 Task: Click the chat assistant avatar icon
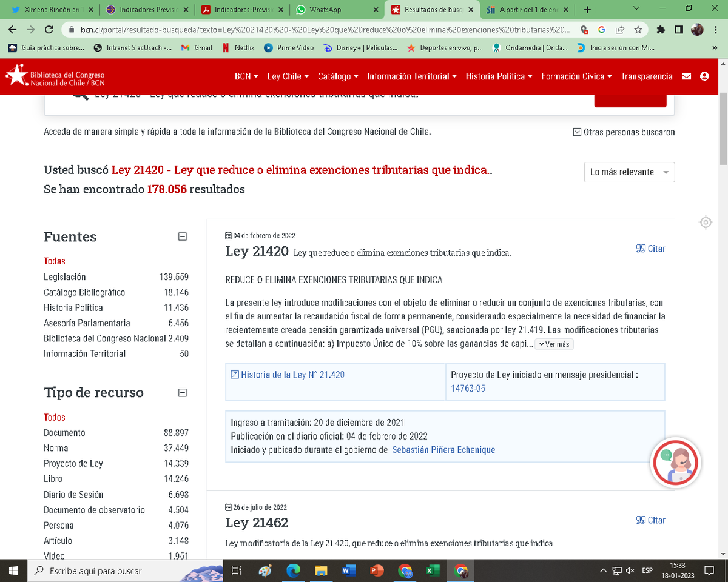[x=675, y=462]
